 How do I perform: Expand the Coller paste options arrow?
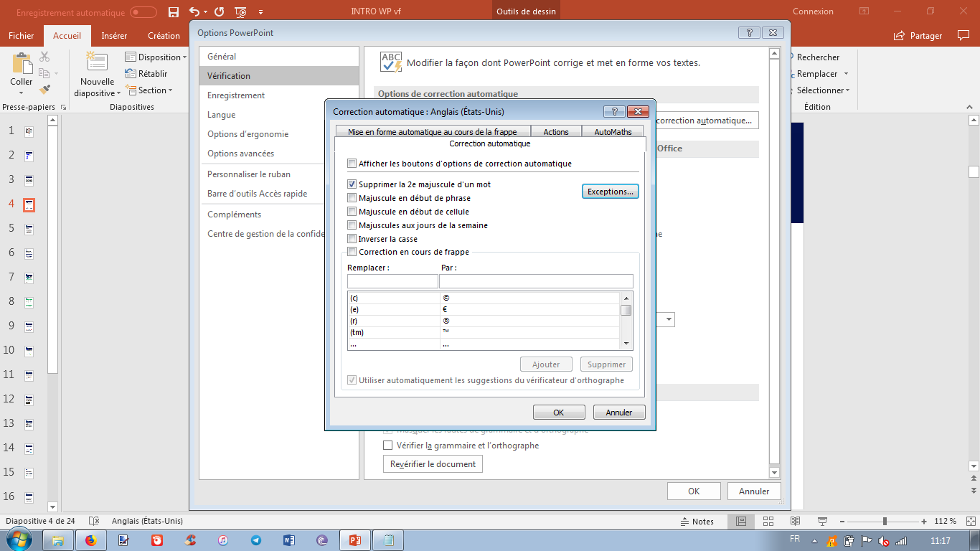pos(22,94)
